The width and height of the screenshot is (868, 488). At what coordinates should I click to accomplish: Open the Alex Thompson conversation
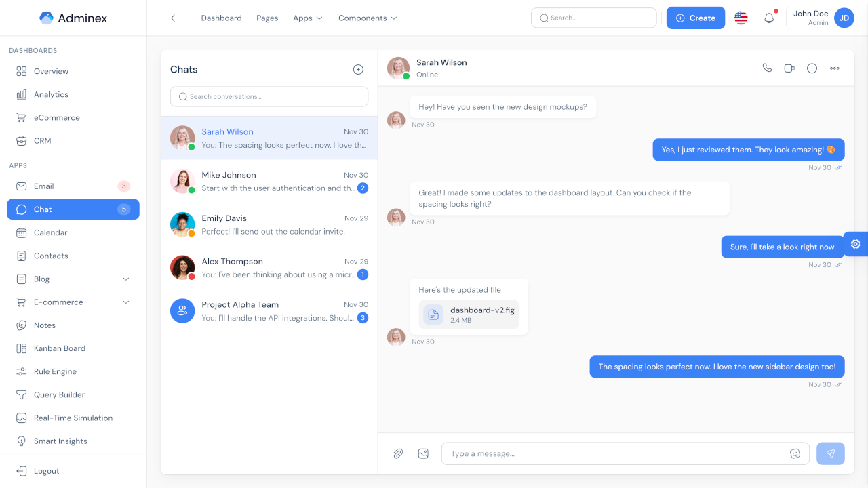[269, 268]
